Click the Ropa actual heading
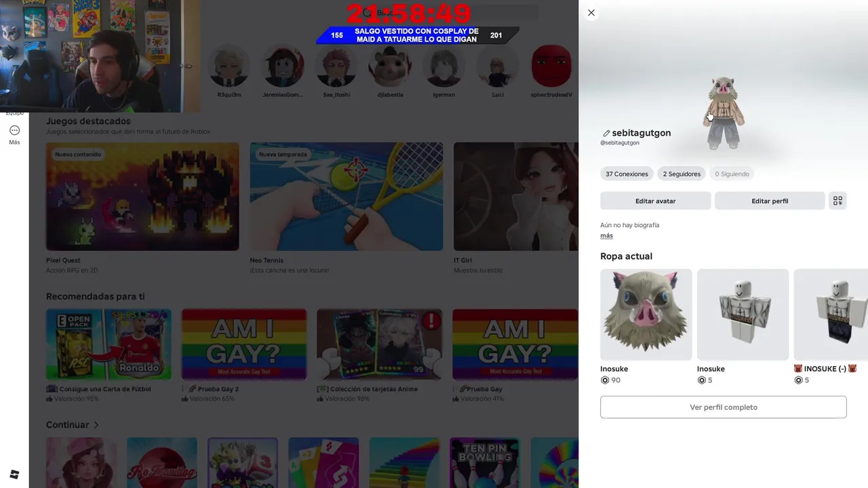868x488 pixels. click(x=626, y=256)
